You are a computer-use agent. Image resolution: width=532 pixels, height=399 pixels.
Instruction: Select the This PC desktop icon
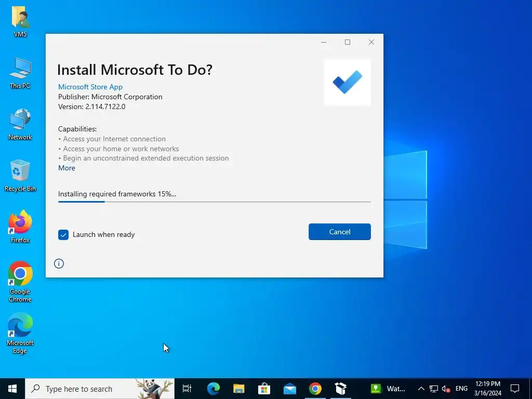(20, 73)
